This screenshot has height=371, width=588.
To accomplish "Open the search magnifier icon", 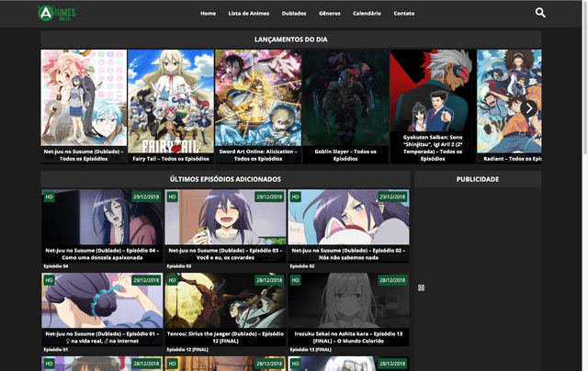I will [x=540, y=13].
